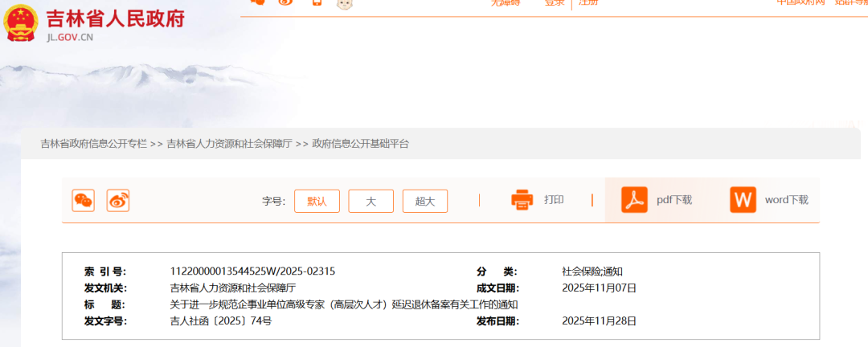Select the 大 font size option

[x=371, y=202]
